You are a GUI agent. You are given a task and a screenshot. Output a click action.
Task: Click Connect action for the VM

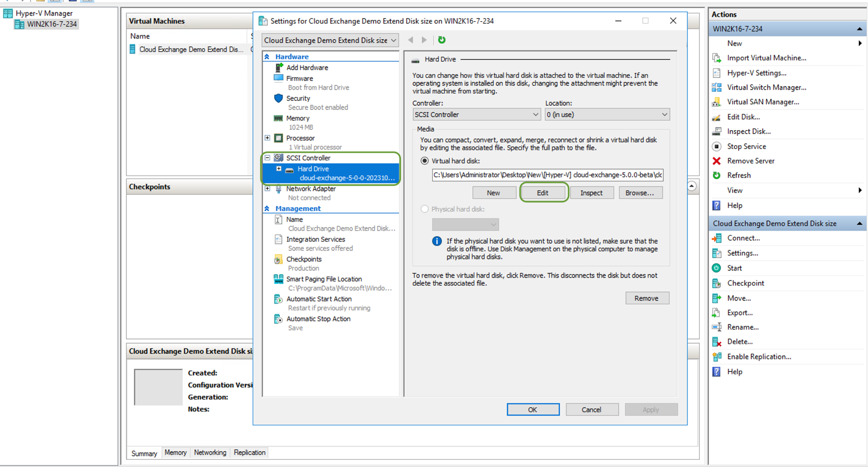(x=743, y=238)
